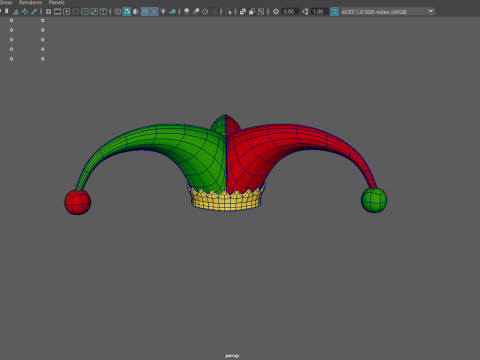Click the Gamma reset icon
Screen dimensions: 480x360
coord(305,12)
